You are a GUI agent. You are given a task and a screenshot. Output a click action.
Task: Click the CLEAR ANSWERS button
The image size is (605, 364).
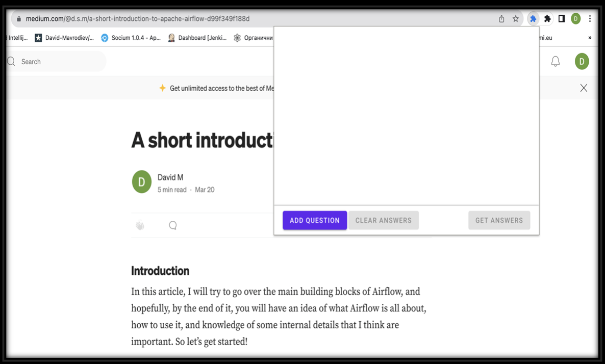click(384, 220)
